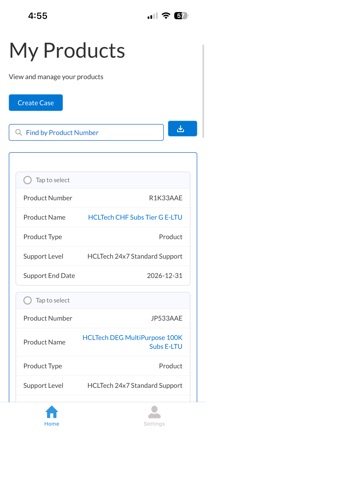This screenshot has height=480, width=360.
Task: Click 'View and manage your products' text
Action: click(56, 77)
